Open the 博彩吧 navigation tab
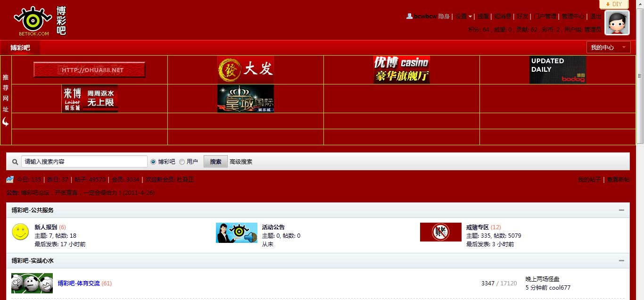The width and height of the screenshot is (644, 300). [20, 48]
